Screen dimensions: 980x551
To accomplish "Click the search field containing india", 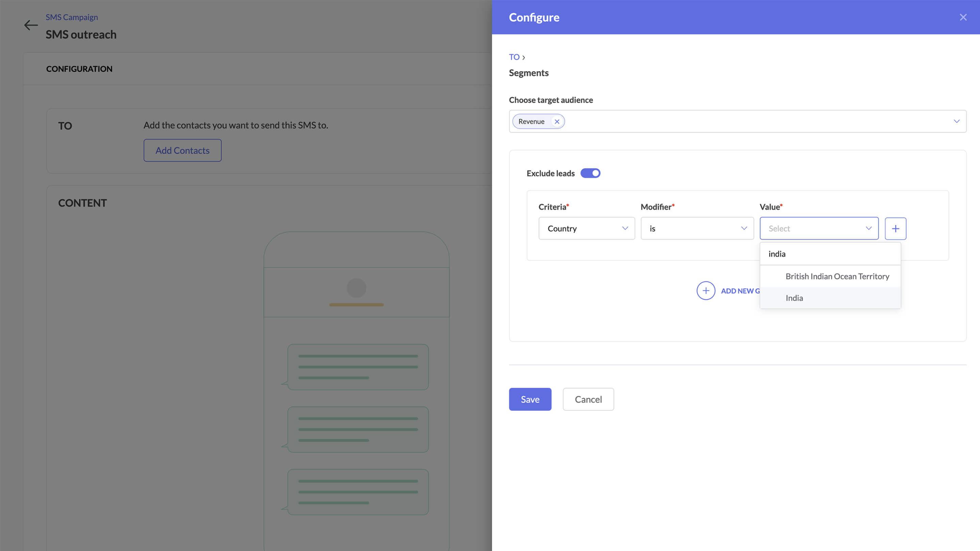I will tap(830, 254).
